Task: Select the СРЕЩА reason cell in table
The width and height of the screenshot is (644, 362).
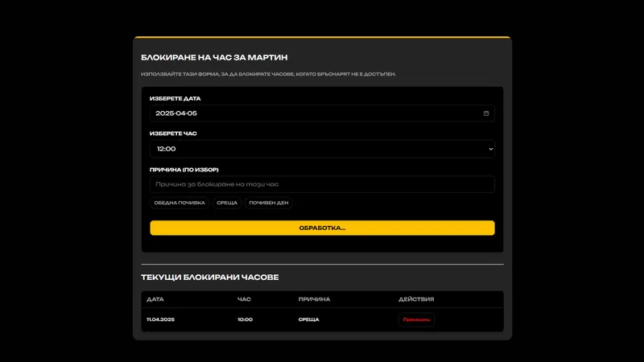Action: click(308, 319)
